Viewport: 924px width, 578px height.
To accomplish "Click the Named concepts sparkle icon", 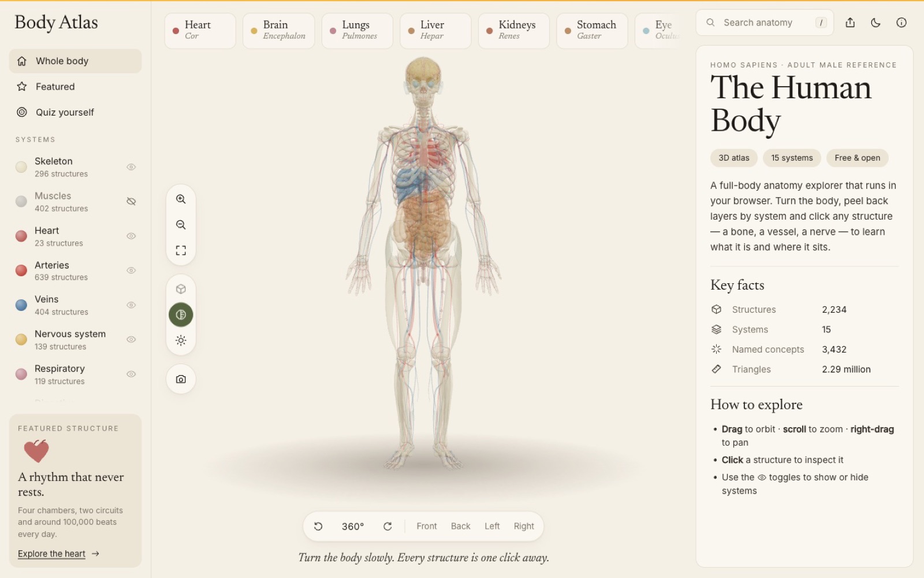I will (x=717, y=349).
